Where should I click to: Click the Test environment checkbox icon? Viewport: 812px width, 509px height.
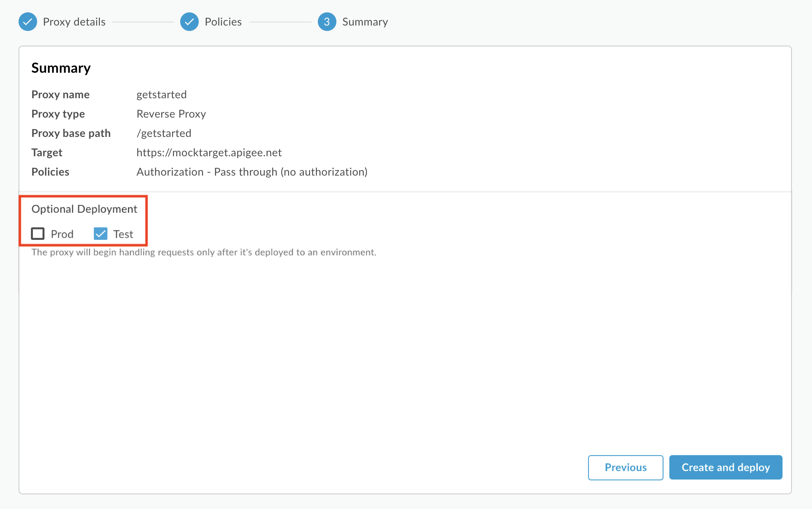coord(101,233)
